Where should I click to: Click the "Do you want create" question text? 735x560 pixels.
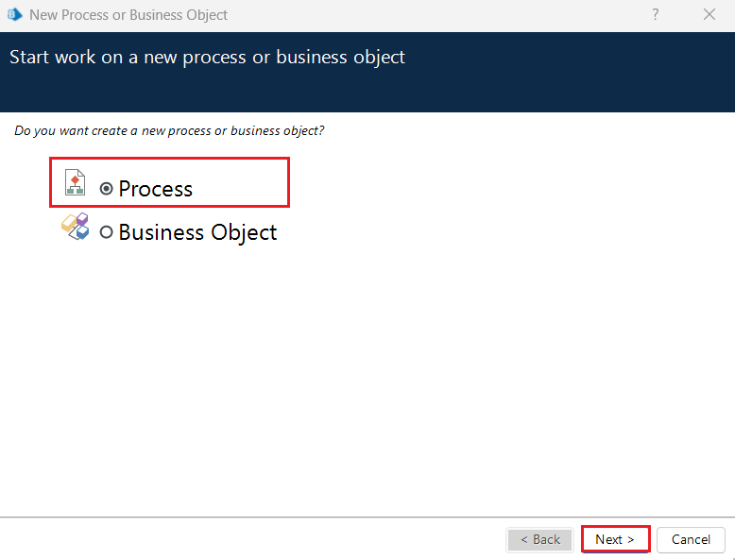click(x=169, y=130)
